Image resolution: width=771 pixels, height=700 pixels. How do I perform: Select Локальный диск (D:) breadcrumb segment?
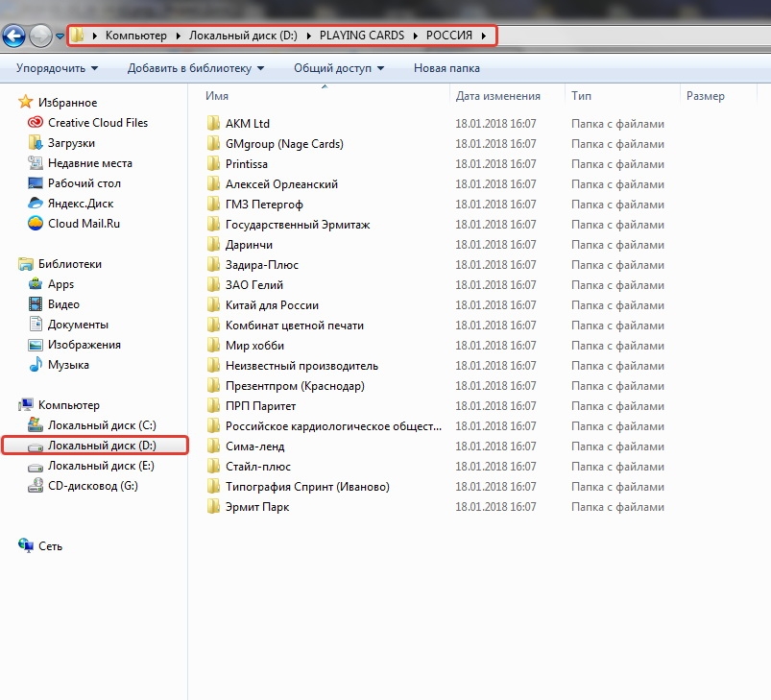tap(243, 36)
